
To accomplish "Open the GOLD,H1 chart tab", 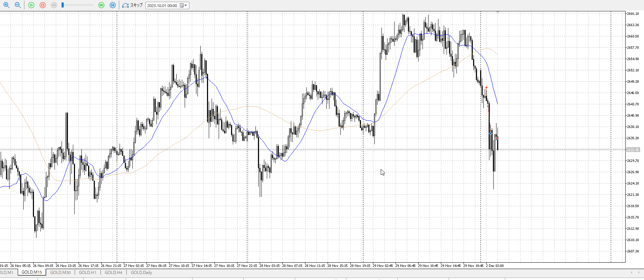I will [87, 273].
